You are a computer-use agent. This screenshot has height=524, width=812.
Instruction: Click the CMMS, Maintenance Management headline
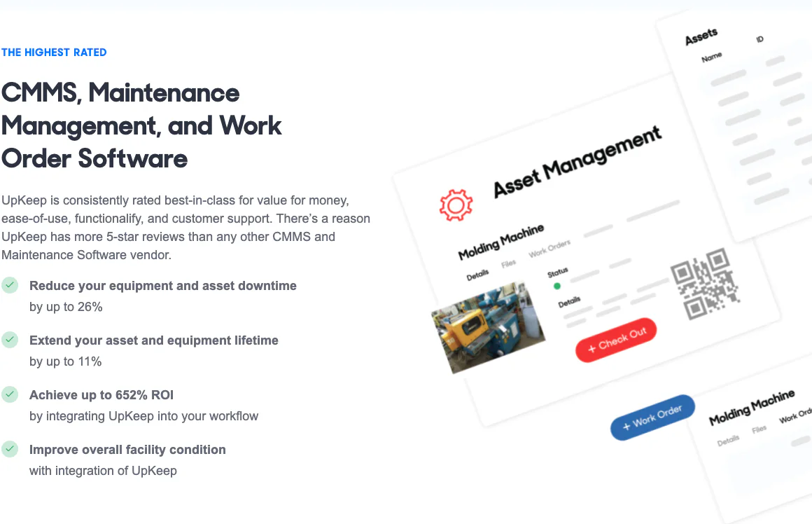141,125
